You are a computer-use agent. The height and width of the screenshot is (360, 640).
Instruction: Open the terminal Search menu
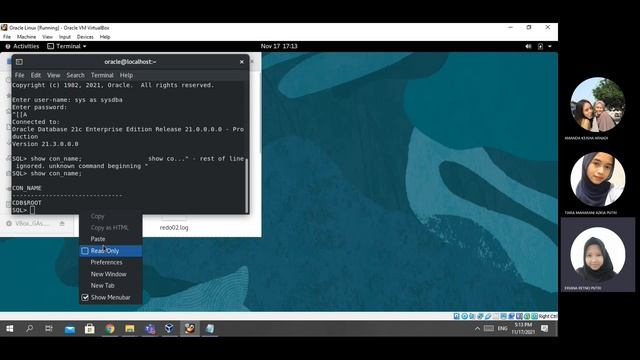[76, 75]
